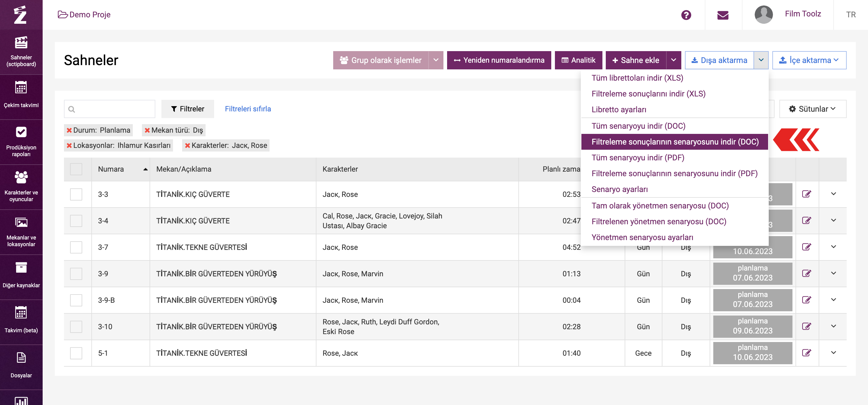Image resolution: width=868 pixels, height=405 pixels.
Task: Expand row 3-10 chevron
Action: coord(833,326)
